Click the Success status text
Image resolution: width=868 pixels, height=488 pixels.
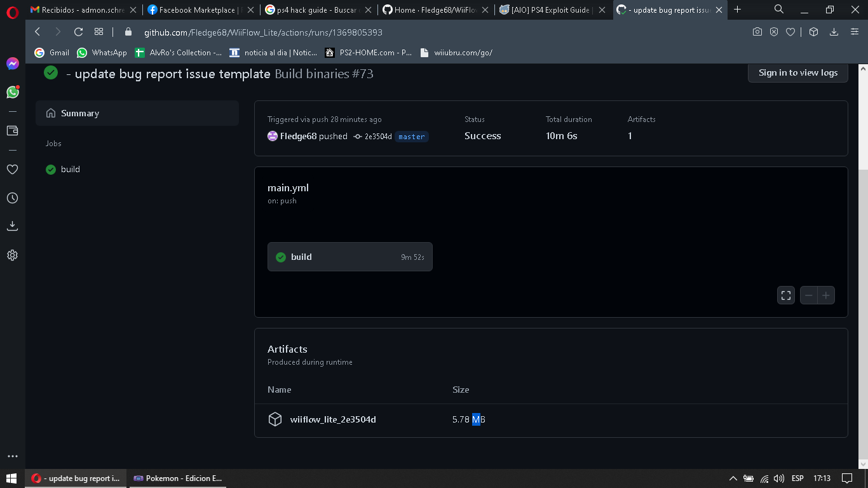tap(483, 136)
